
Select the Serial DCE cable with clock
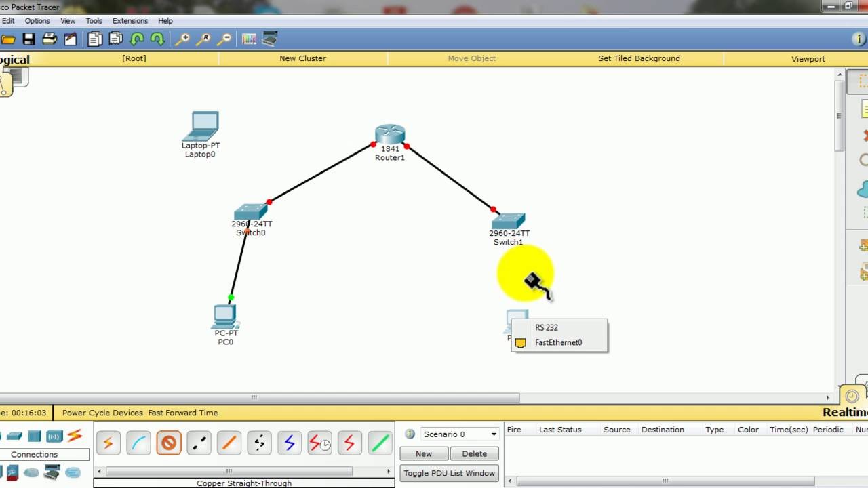pyautogui.click(x=319, y=443)
